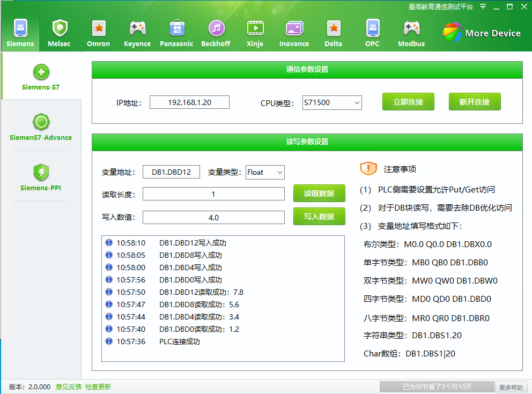Image resolution: width=532 pixels, height=394 pixels.
Task: Click the IP地址 input field
Action: (190, 102)
